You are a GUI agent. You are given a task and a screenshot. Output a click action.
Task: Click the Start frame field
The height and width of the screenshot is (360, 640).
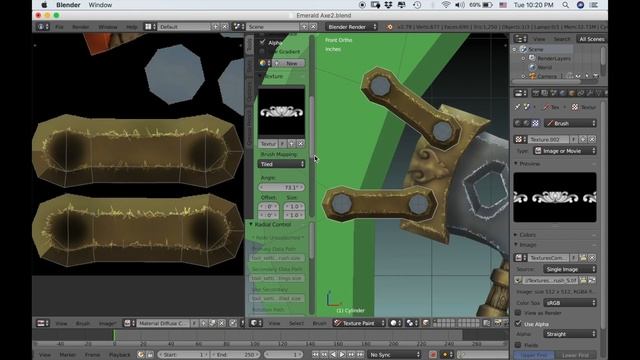tap(182, 355)
